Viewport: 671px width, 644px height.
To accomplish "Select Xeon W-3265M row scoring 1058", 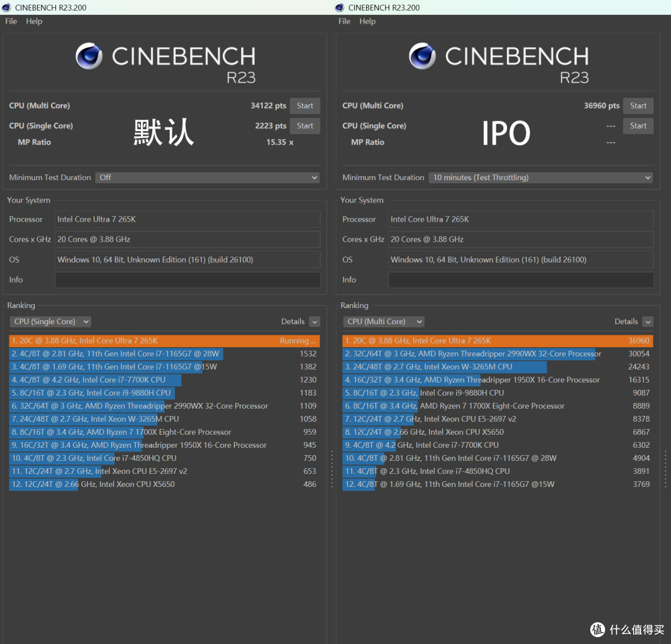I will (164, 419).
